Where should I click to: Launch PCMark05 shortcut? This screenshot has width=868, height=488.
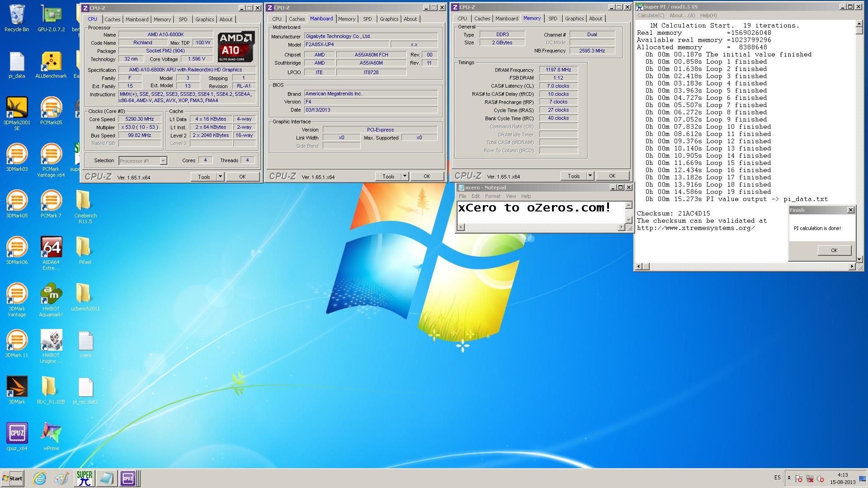click(51, 111)
